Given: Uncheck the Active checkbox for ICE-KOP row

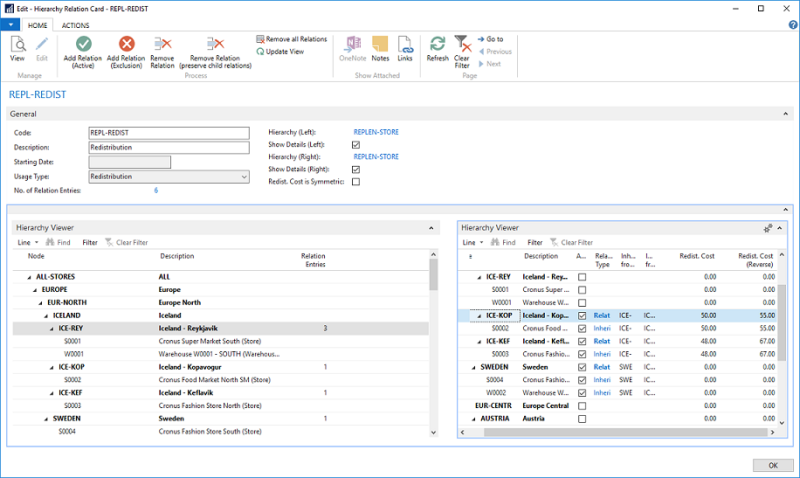Looking at the screenshot, I should click(582, 315).
